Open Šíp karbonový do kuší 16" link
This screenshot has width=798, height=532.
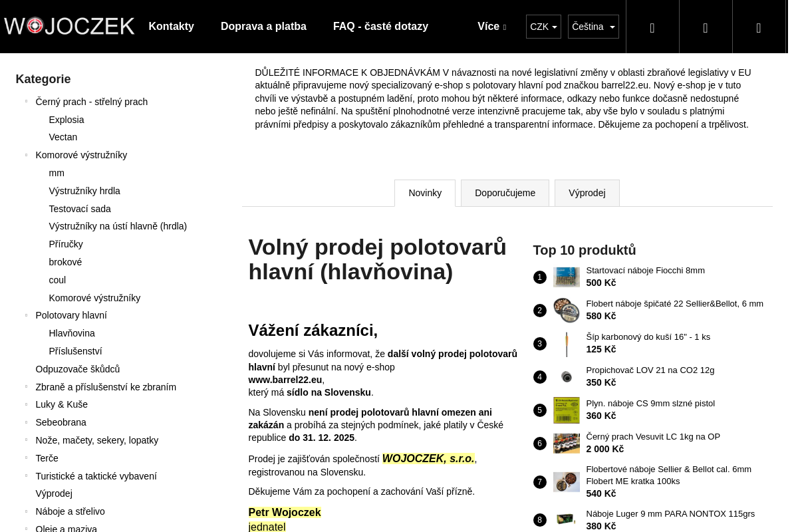(x=648, y=336)
